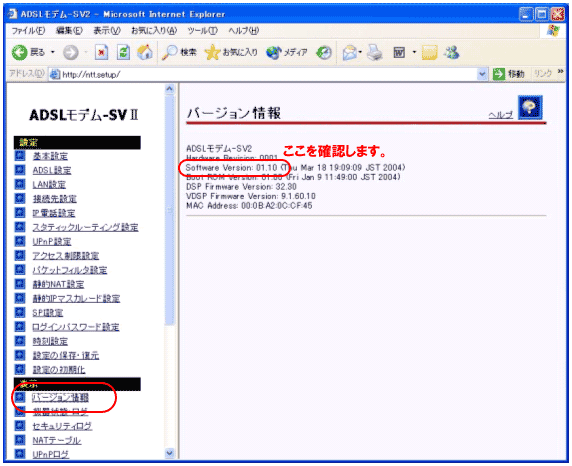
Task: Click the Back arrow toolbar icon
Action: coord(20,53)
